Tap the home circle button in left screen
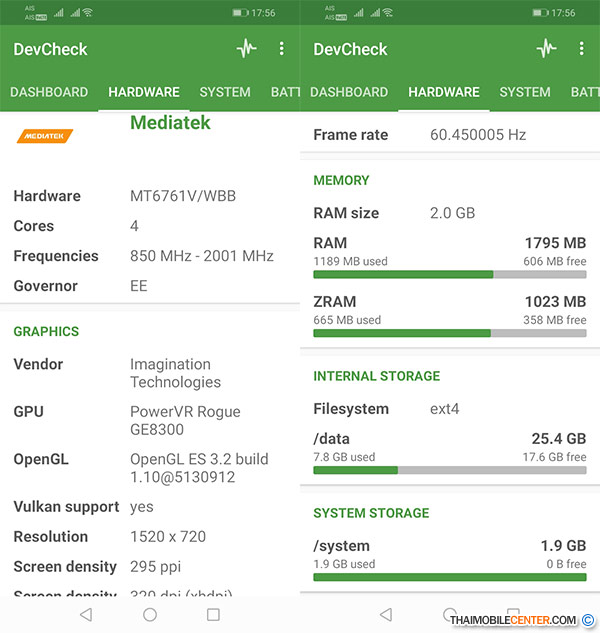Image resolution: width=600 pixels, height=633 pixels. [x=150, y=614]
